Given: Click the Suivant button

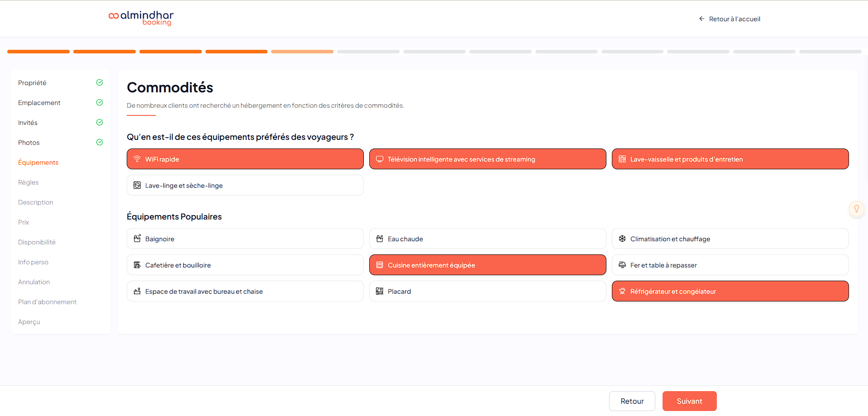Looking at the screenshot, I should (689, 401).
